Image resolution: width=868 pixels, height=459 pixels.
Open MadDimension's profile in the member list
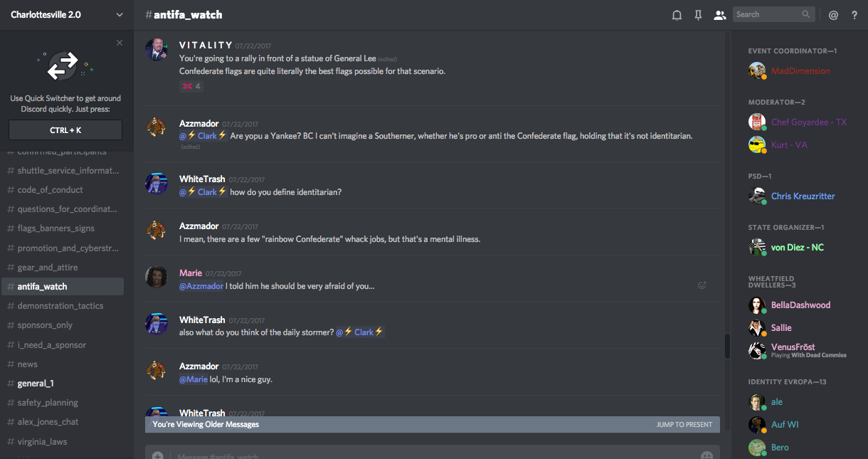click(x=800, y=71)
